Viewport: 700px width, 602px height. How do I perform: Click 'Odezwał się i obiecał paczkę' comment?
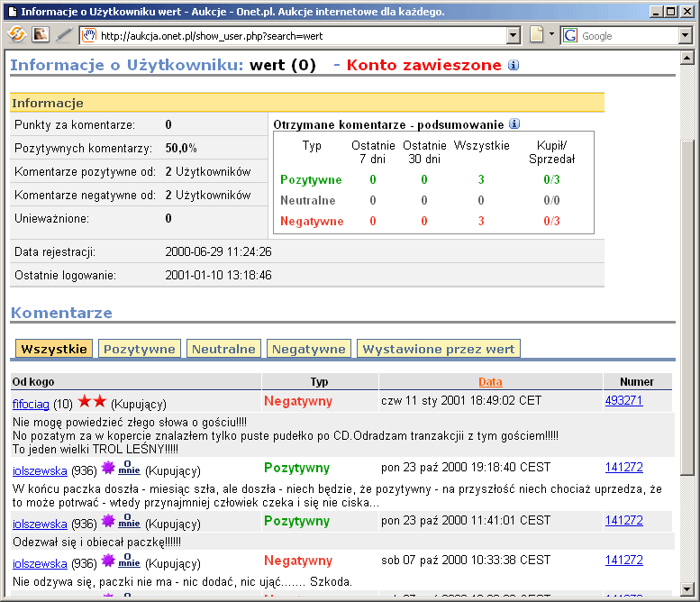coord(96,543)
